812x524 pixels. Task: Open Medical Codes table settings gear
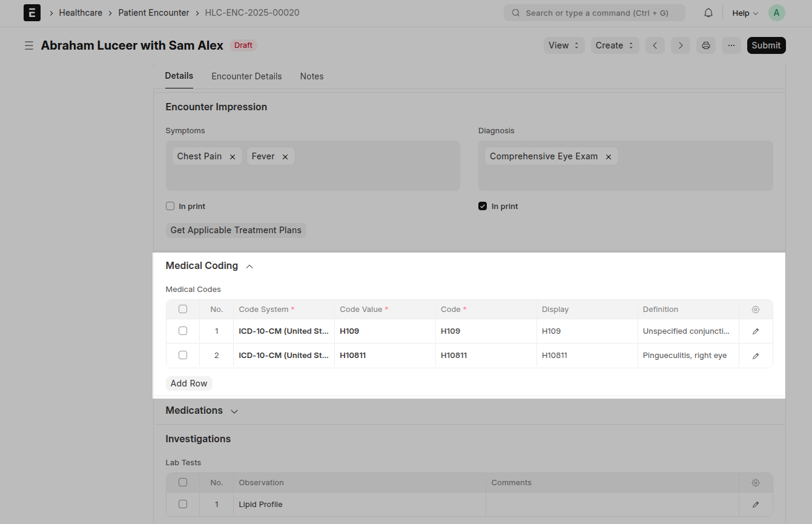pyautogui.click(x=756, y=310)
